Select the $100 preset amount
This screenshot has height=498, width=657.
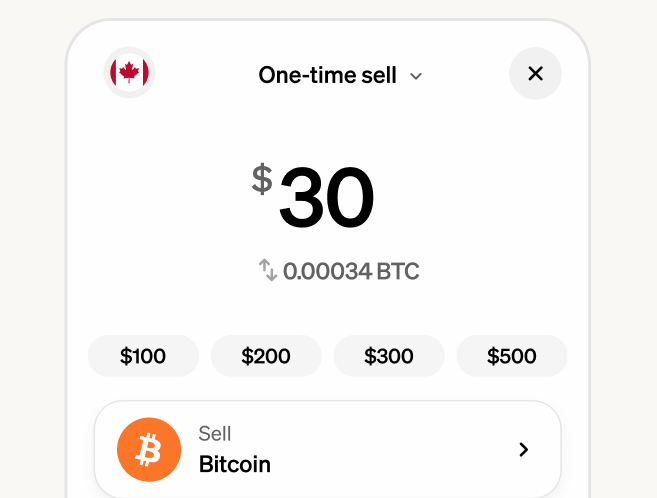tap(143, 356)
